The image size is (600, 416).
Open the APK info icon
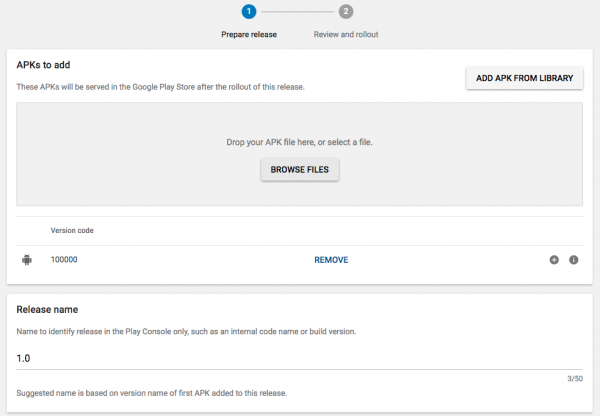click(574, 260)
